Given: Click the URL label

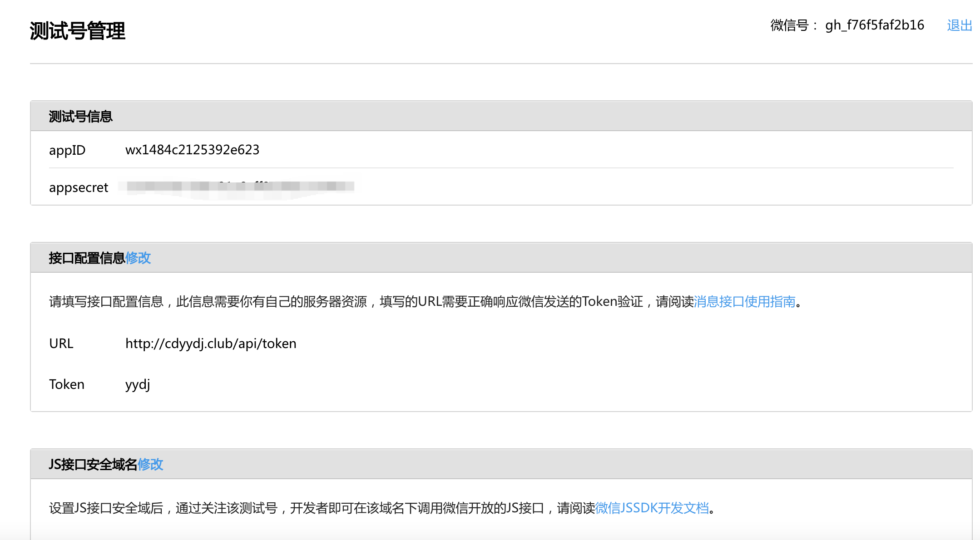Looking at the screenshot, I should click(61, 344).
